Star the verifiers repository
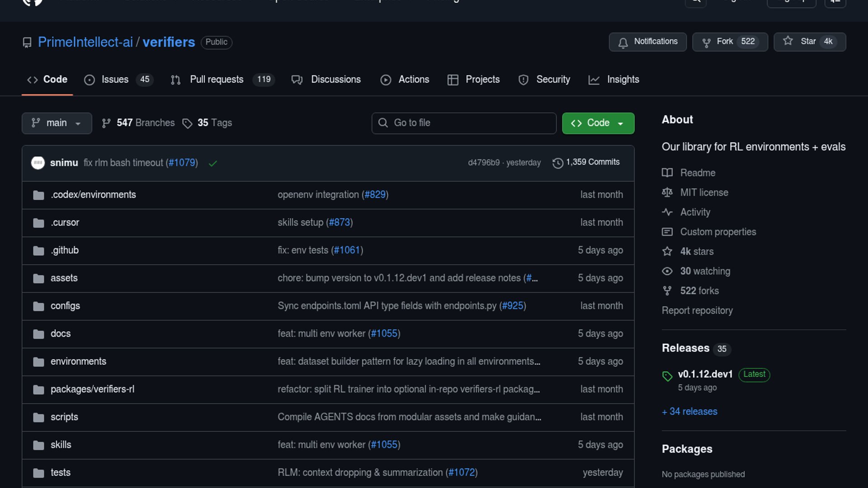The height and width of the screenshot is (488, 868). tap(809, 42)
